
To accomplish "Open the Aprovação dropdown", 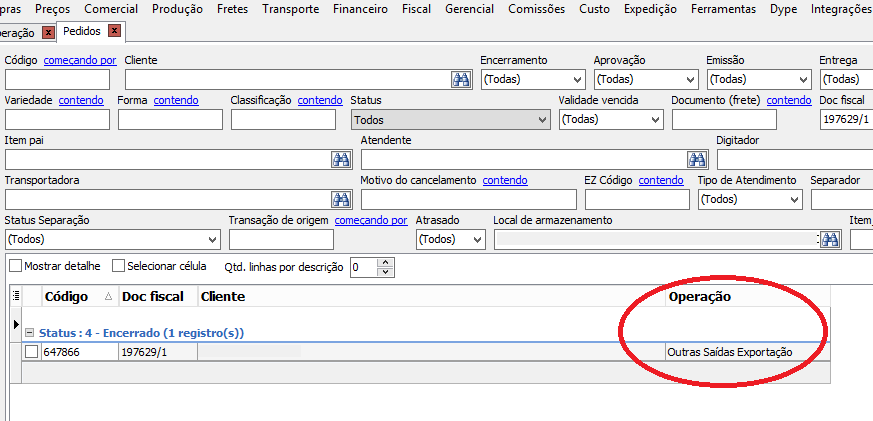I will coord(646,80).
